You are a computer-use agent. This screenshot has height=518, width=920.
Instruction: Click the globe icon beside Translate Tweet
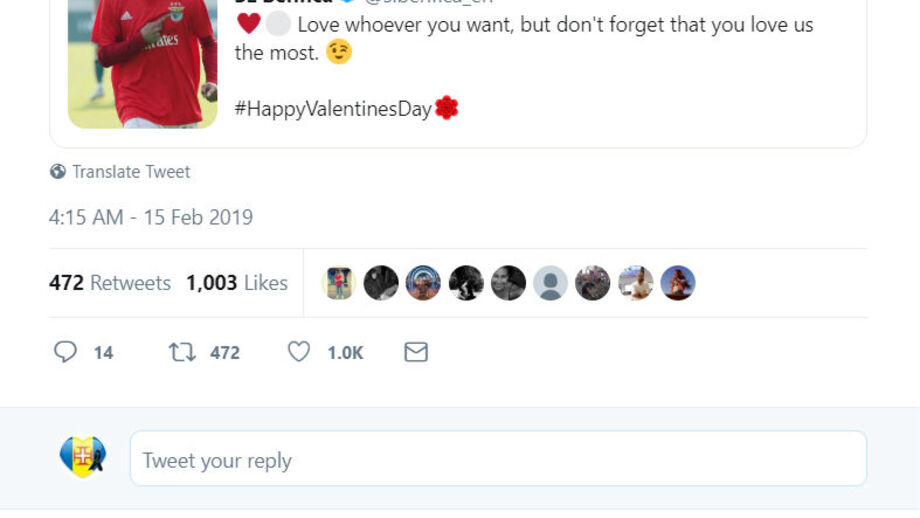(x=58, y=172)
